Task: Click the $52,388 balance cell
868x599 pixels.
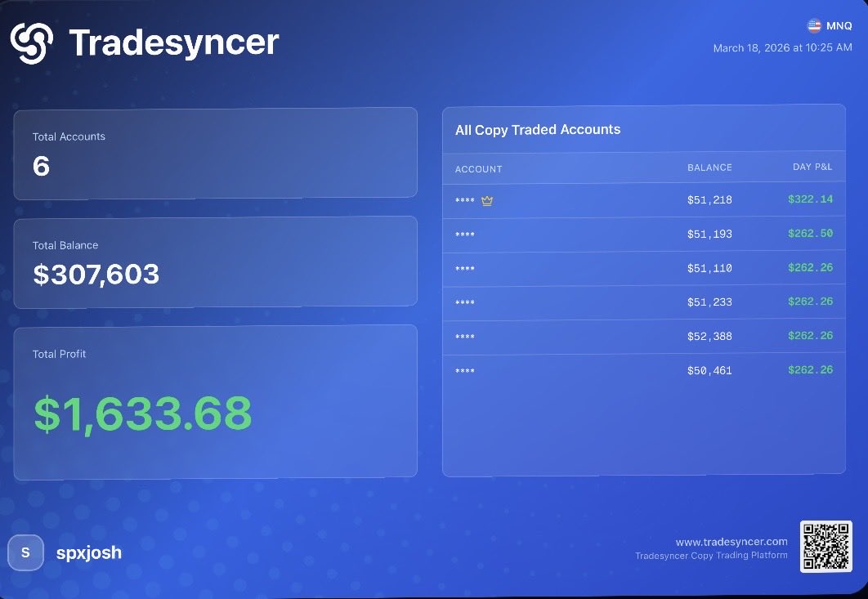Action: click(709, 337)
